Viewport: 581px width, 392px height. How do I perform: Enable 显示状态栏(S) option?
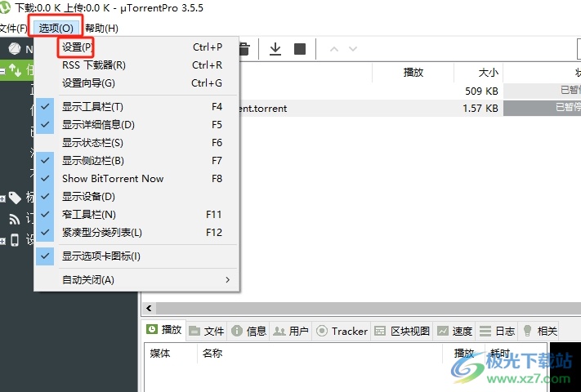137,143
